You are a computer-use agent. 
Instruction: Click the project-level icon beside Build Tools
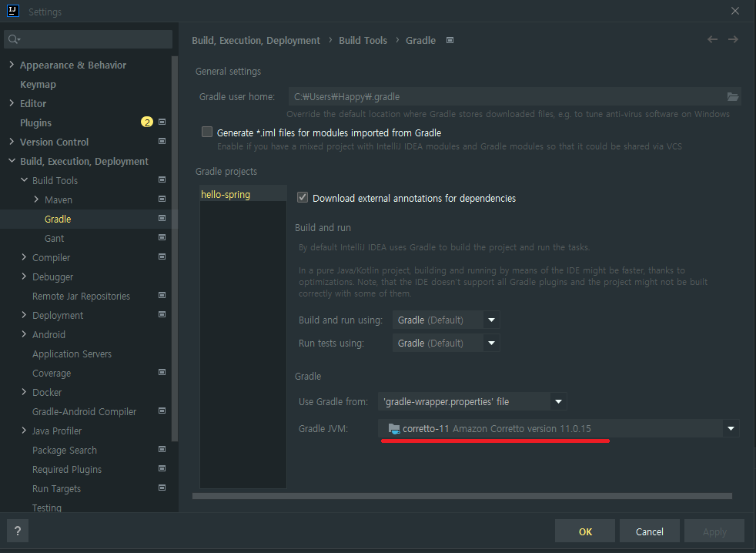[x=162, y=180]
